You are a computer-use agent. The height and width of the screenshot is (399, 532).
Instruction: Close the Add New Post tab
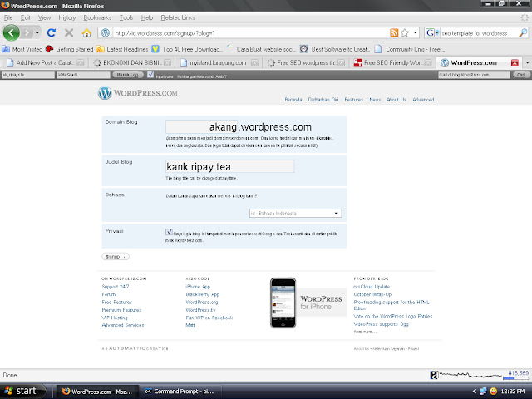[81, 63]
